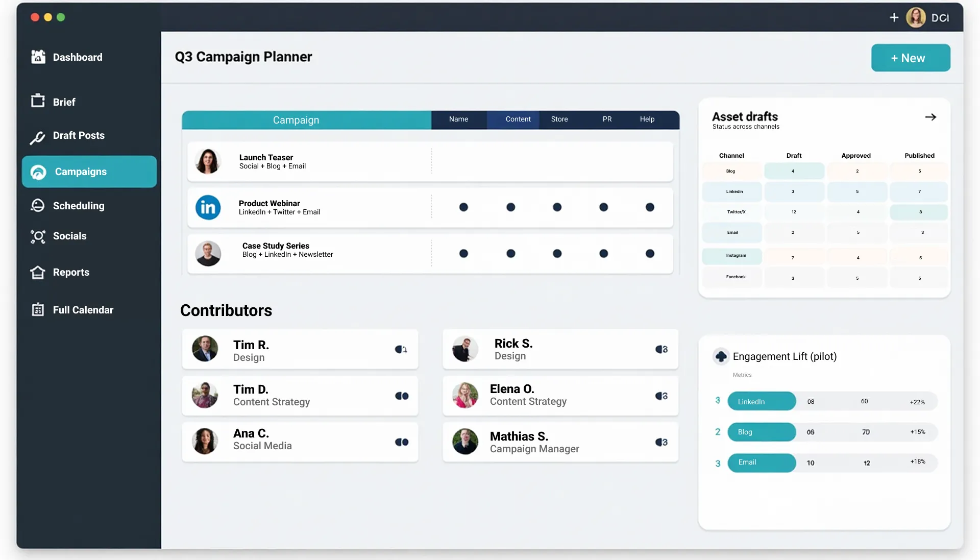
Task: Toggle Product Webinar Name column dot
Action: [x=463, y=207]
